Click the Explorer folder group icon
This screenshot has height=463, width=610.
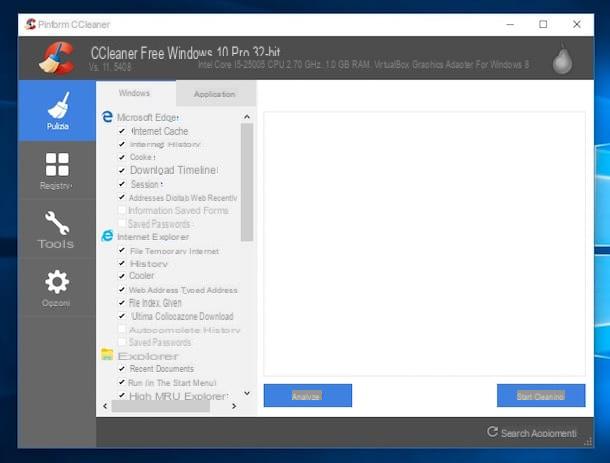107,354
